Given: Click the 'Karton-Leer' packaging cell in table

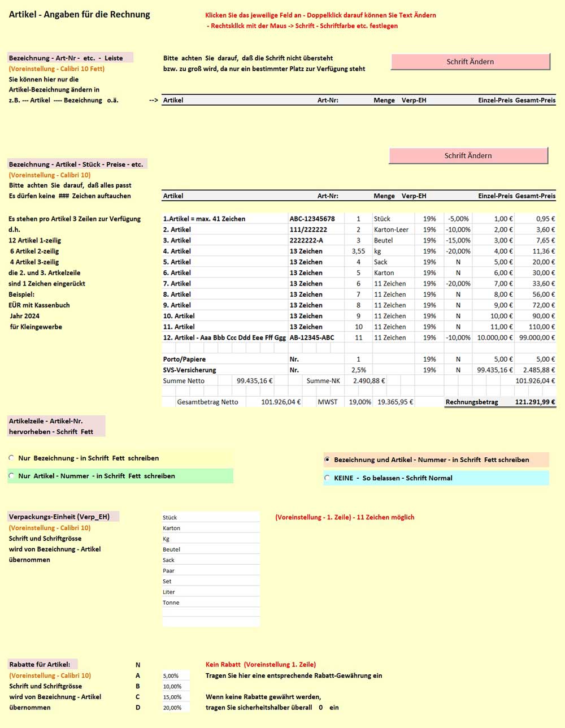Looking at the screenshot, I should point(393,229).
